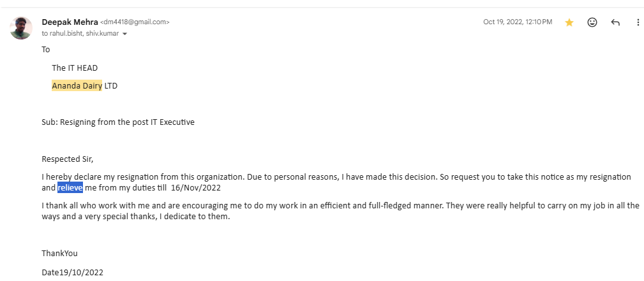Add an emoji reaction to the email
644x281 pixels.
coord(592,22)
